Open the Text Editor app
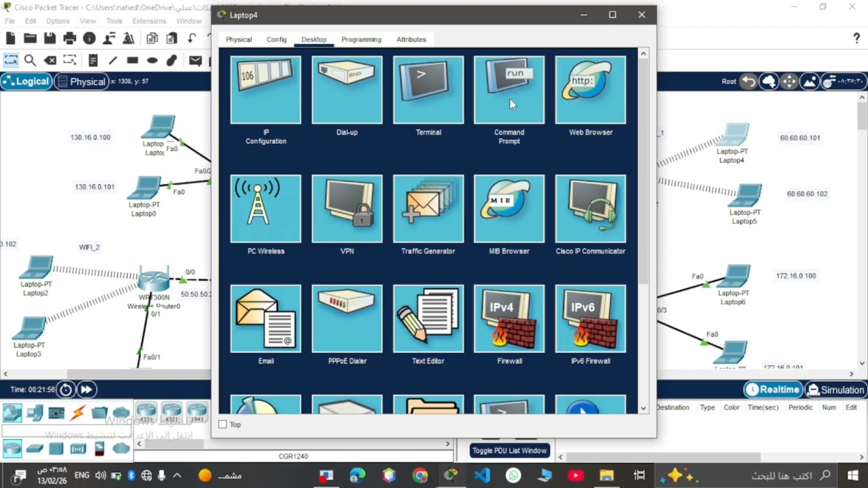The height and width of the screenshot is (488, 868). pos(429,319)
